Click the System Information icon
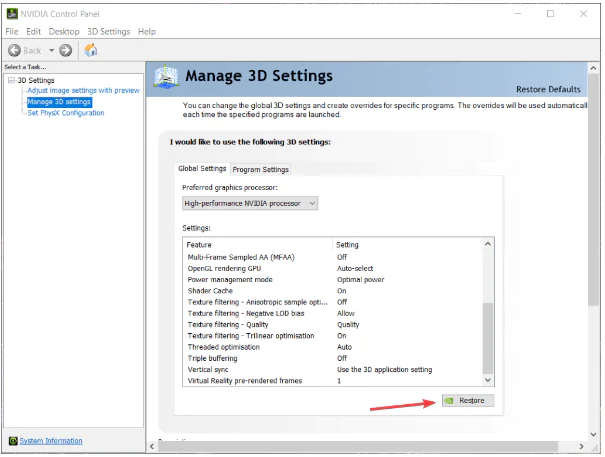 point(12,441)
